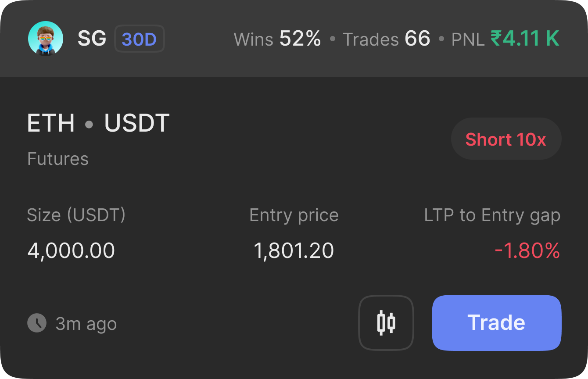The width and height of the screenshot is (588, 379).
Task: Click the Entry price label
Action: point(294,215)
